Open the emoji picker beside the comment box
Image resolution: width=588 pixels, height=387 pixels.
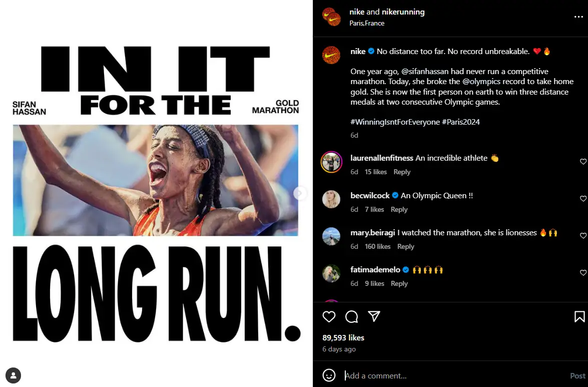click(329, 375)
